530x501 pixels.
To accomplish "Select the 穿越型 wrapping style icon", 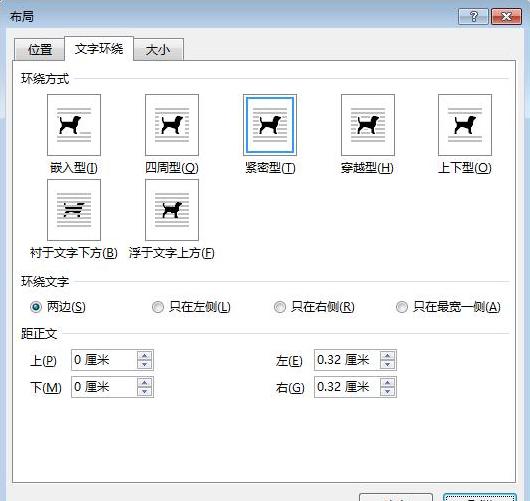I will coord(368,125).
